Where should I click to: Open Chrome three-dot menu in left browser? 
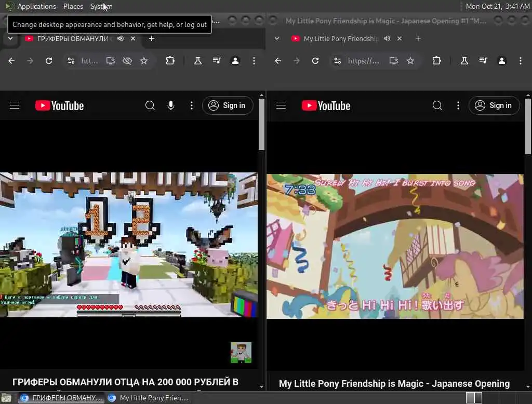point(254,61)
